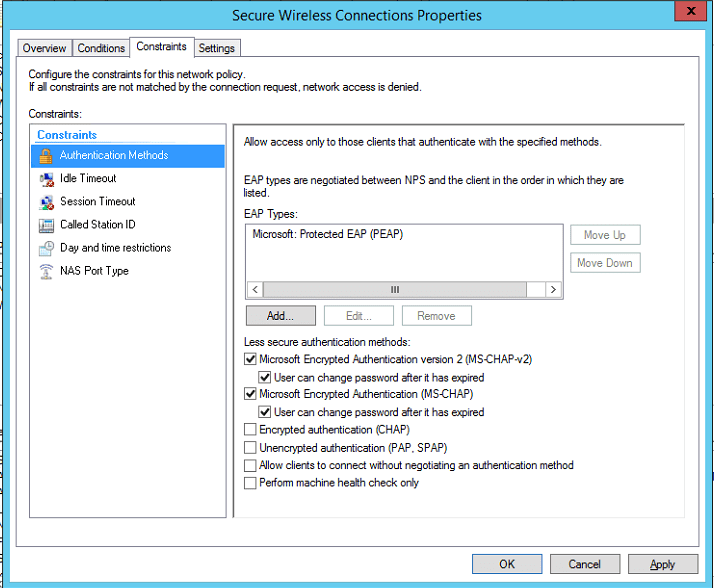
Task: Switch to the Conditions tab
Action: [x=101, y=48]
